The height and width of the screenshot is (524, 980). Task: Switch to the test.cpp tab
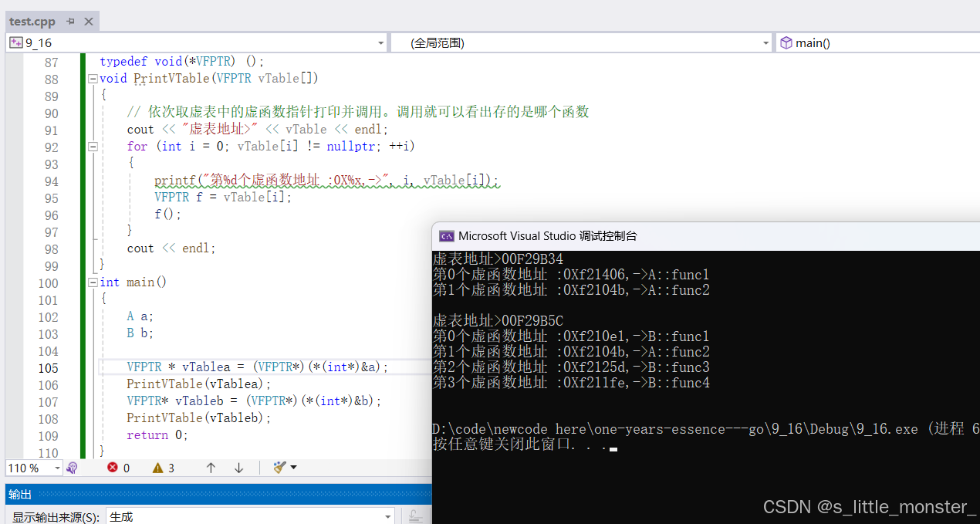32,22
